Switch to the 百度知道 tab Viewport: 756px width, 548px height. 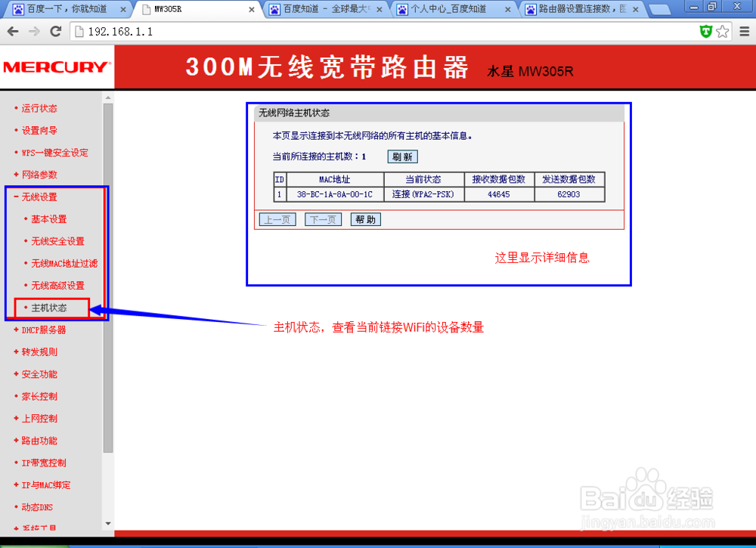(318, 11)
